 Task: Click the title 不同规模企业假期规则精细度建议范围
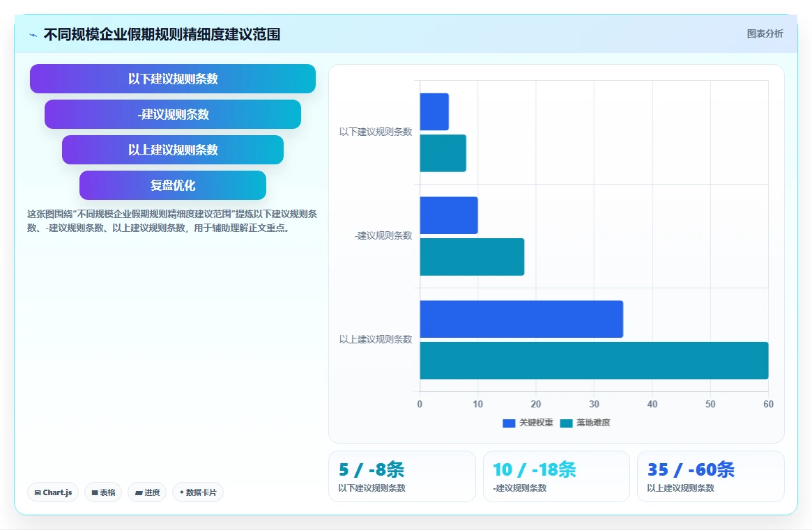point(162,35)
